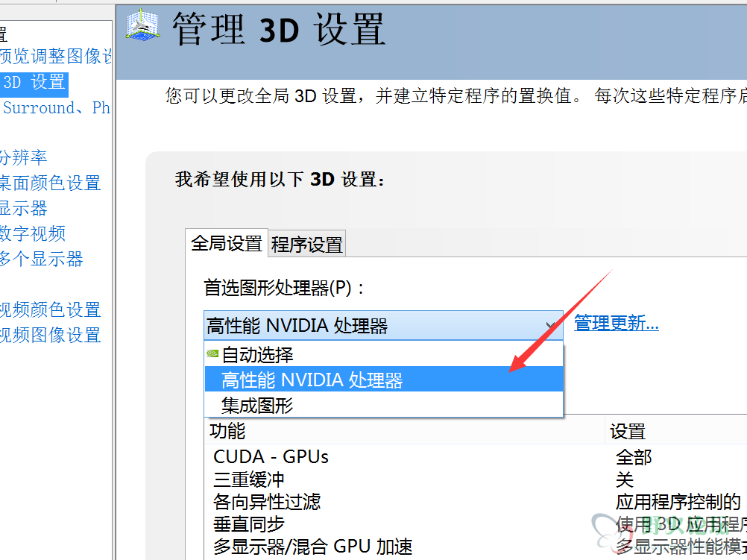Select the 分辨率 sidebar link
This screenshot has width=747, height=560.
[x=23, y=157]
